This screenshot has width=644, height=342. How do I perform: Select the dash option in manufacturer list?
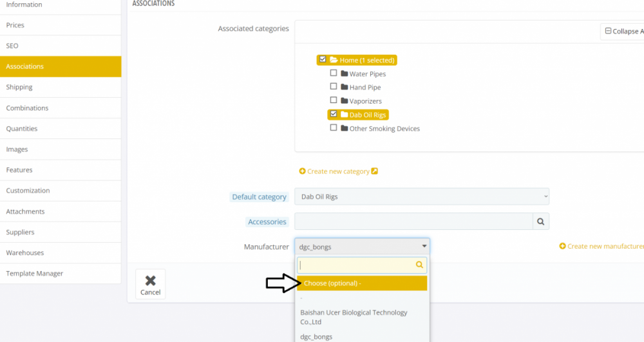(362, 298)
